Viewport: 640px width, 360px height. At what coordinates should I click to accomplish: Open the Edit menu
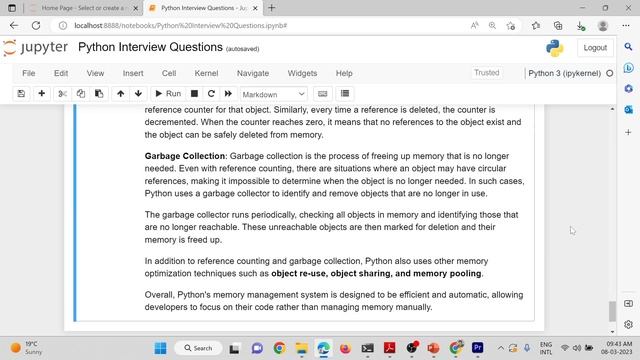(61, 73)
